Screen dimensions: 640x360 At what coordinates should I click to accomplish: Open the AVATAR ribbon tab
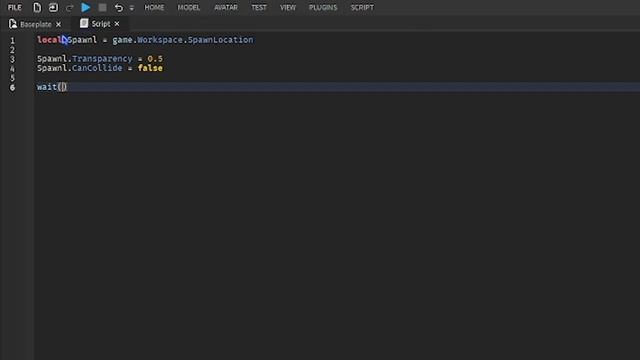(226, 7)
